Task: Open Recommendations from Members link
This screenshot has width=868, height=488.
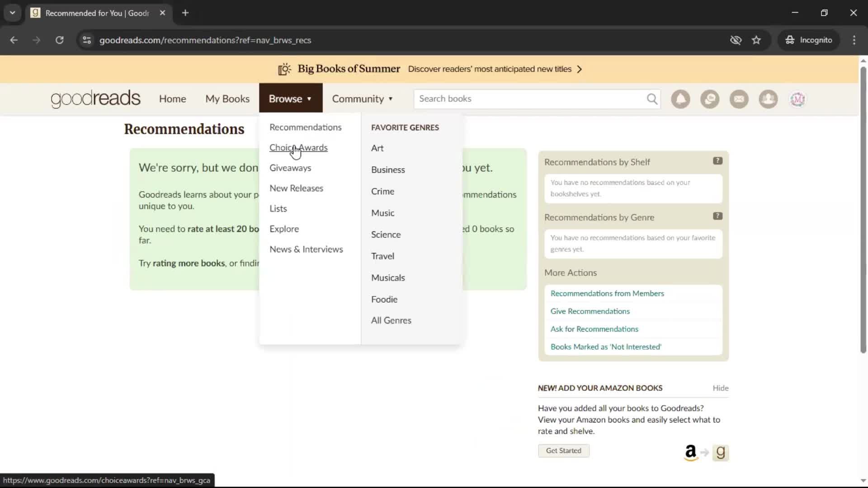Action: point(607,293)
